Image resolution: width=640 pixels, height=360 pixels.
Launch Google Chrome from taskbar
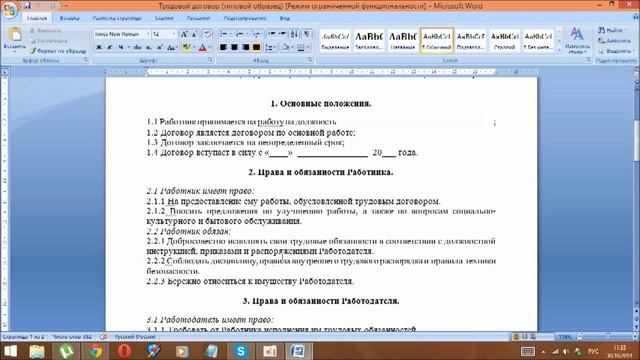96,351
